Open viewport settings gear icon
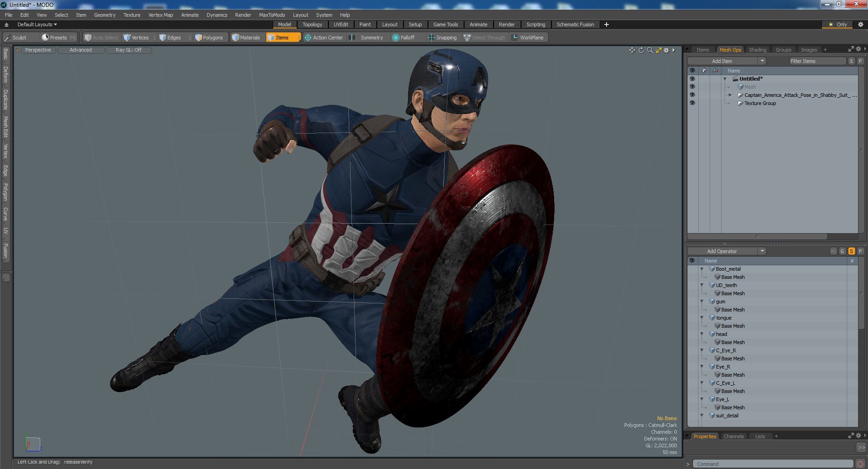Screen dimensions: 868x469 point(666,50)
